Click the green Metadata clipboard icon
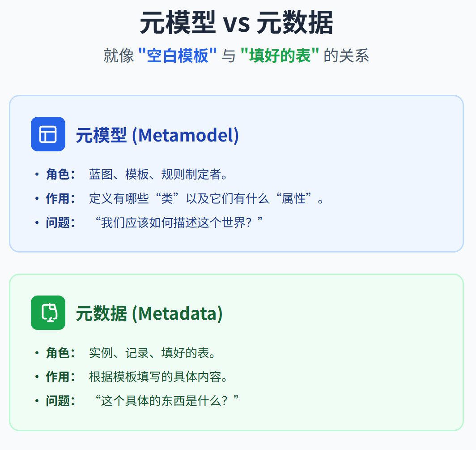This screenshot has width=476, height=450. tap(48, 313)
